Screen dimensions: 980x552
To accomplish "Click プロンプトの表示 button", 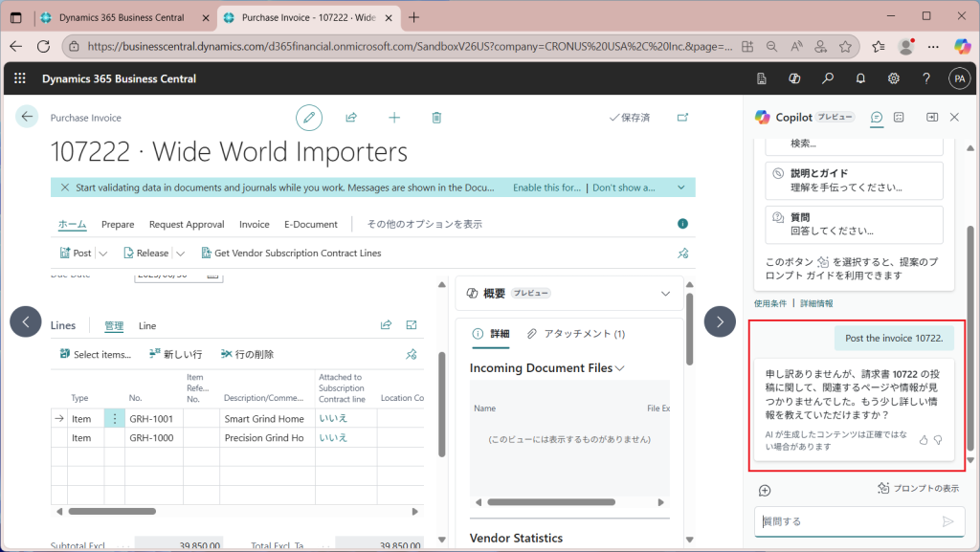I will point(918,488).
